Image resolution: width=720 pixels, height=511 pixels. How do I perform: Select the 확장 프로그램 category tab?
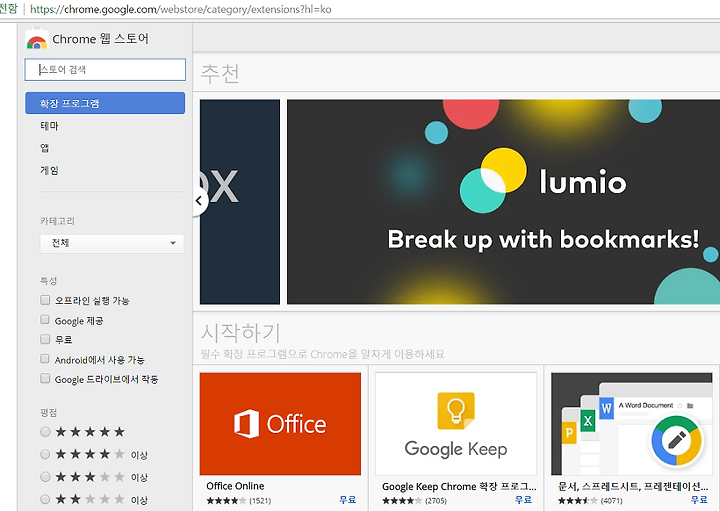click(105, 103)
